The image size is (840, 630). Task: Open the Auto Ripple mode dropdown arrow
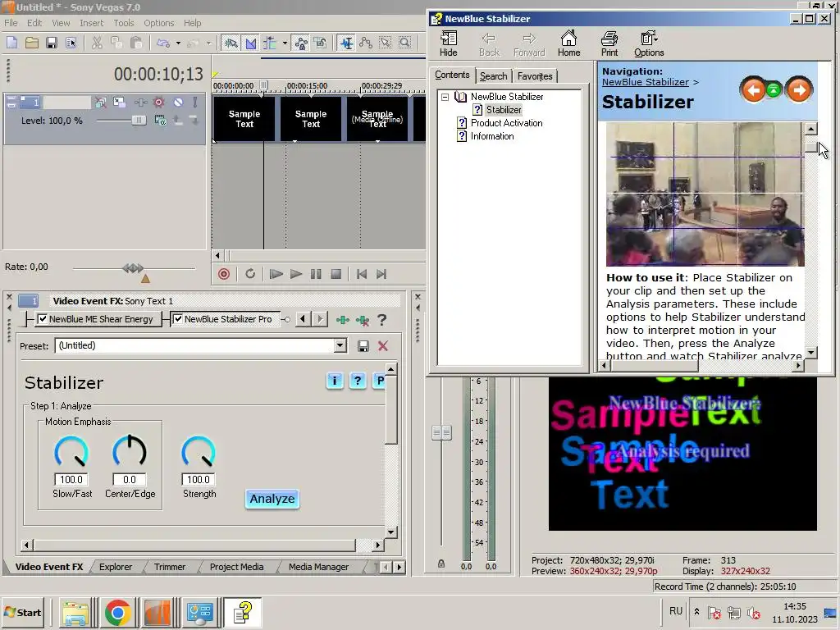click(285, 43)
